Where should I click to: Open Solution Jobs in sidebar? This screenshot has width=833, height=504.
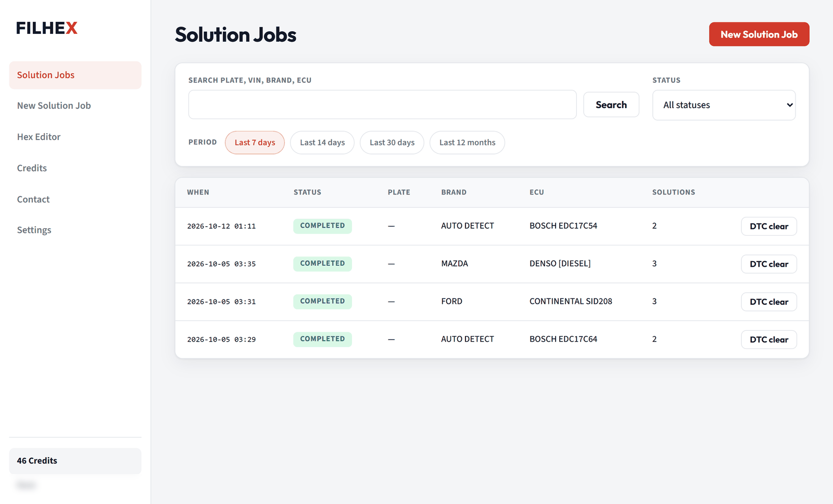click(x=75, y=75)
